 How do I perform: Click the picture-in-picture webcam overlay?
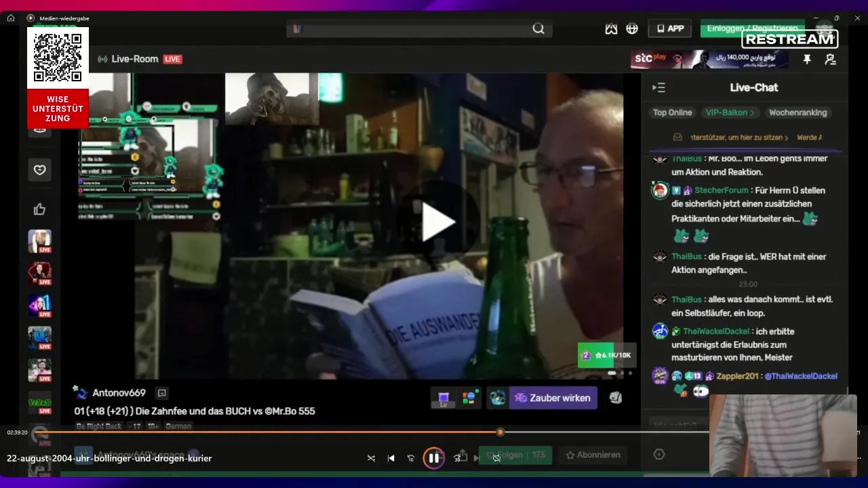click(x=783, y=435)
